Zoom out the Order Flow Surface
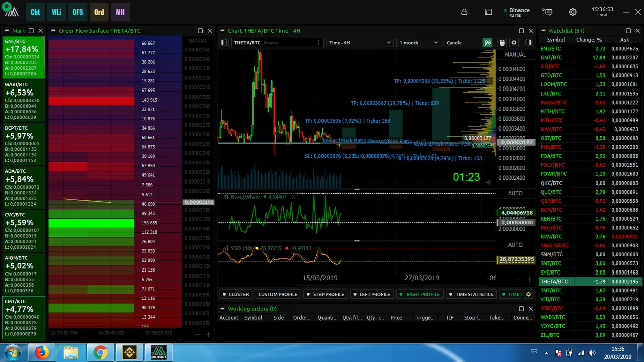The height and width of the screenshot is (362, 644). (198, 334)
